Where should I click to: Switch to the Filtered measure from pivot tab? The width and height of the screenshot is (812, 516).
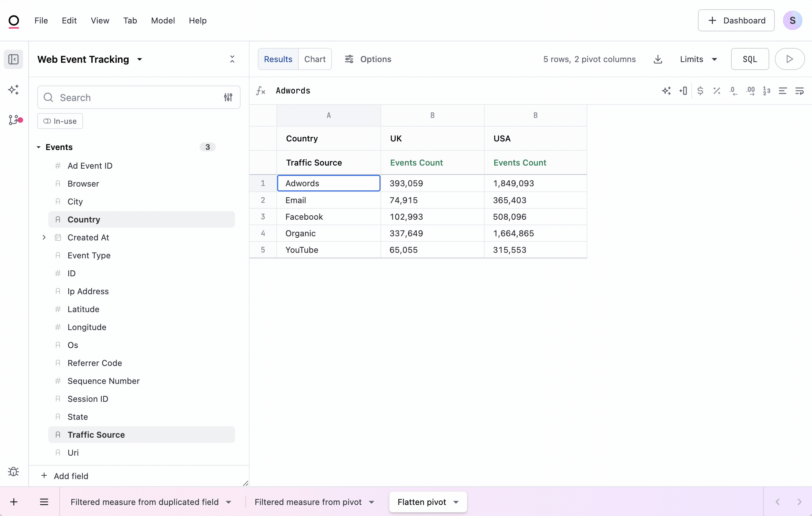[x=308, y=502]
